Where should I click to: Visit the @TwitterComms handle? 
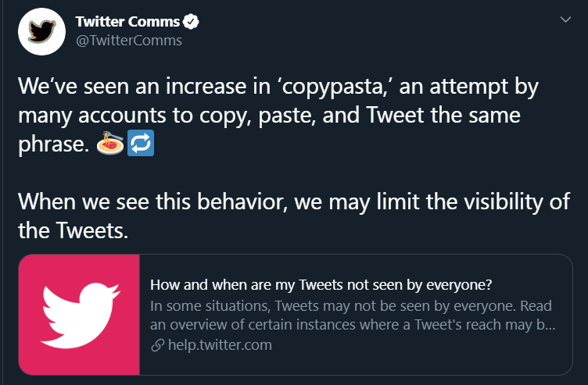(129, 41)
